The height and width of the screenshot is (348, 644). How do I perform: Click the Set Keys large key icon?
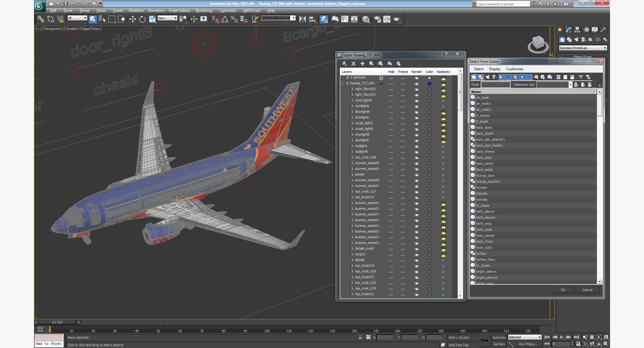484,341
